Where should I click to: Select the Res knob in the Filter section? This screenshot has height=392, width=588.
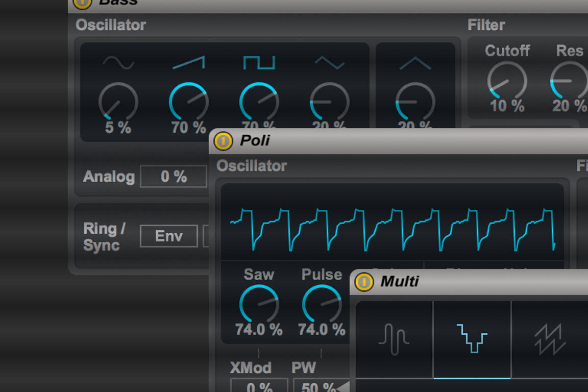[x=569, y=81]
